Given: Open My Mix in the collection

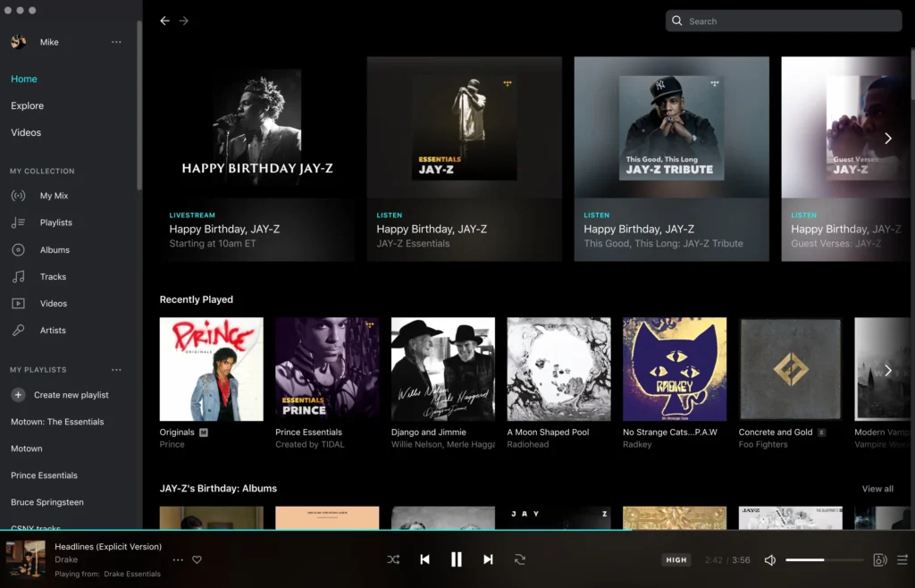Looking at the screenshot, I should click(54, 196).
